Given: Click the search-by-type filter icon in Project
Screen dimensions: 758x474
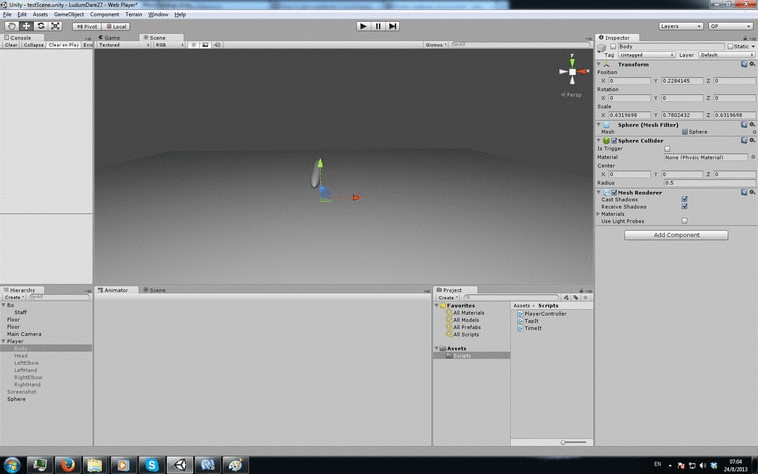Looking at the screenshot, I should point(566,298).
